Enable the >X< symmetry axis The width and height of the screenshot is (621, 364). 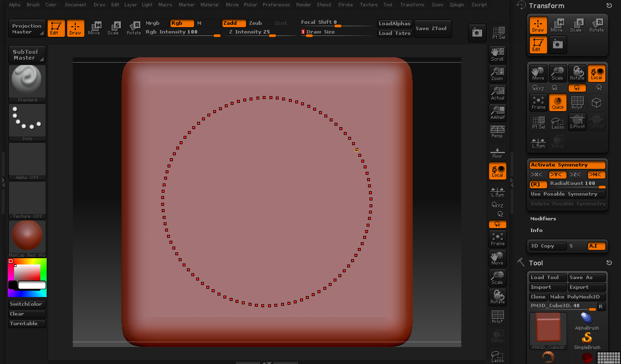point(537,175)
